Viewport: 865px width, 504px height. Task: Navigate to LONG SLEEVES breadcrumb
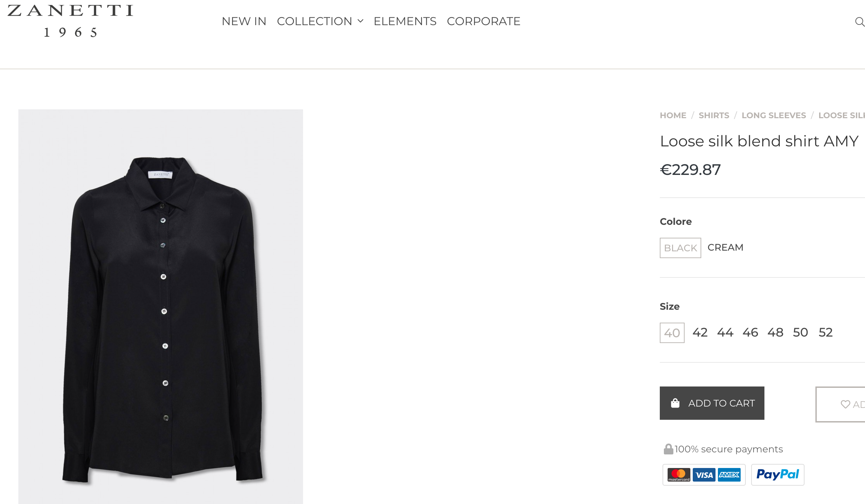coord(774,115)
